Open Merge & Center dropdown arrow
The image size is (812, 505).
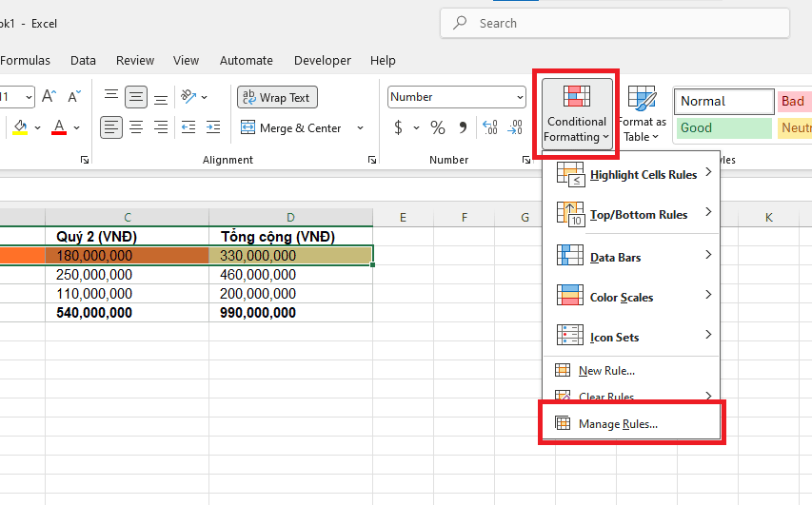tap(360, 127)
